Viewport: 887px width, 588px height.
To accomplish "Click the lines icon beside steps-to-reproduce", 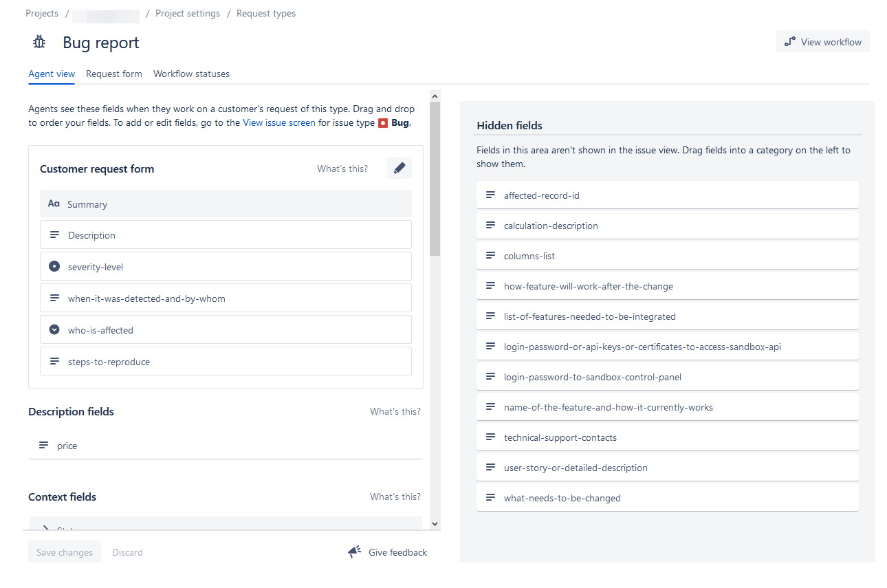I will coord(55,362).
